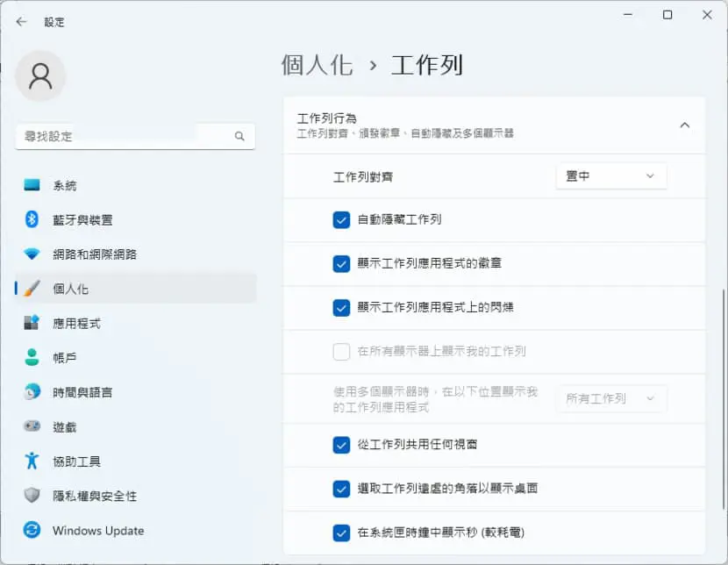This screenshot has width=728, height=565.
Task: Click the disabled 在所有顯示器上顯示我的工作列 checkbox
Action: tap(341, 352)
